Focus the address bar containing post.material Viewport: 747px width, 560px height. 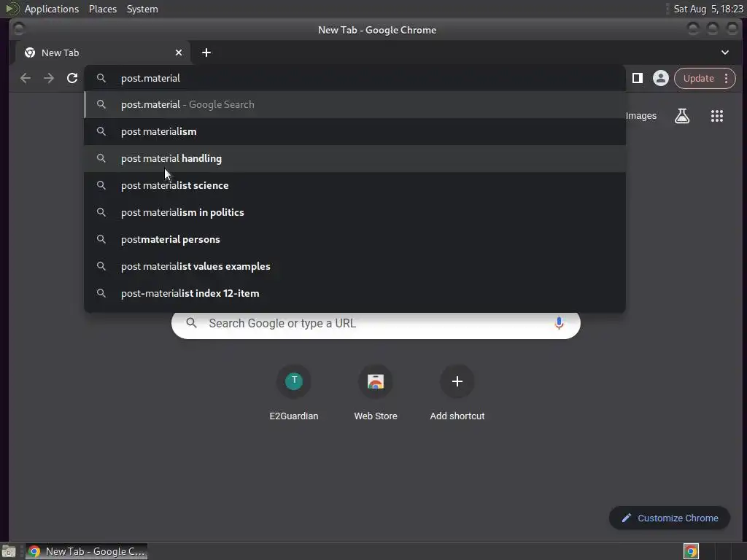click(x=355, y=78)
